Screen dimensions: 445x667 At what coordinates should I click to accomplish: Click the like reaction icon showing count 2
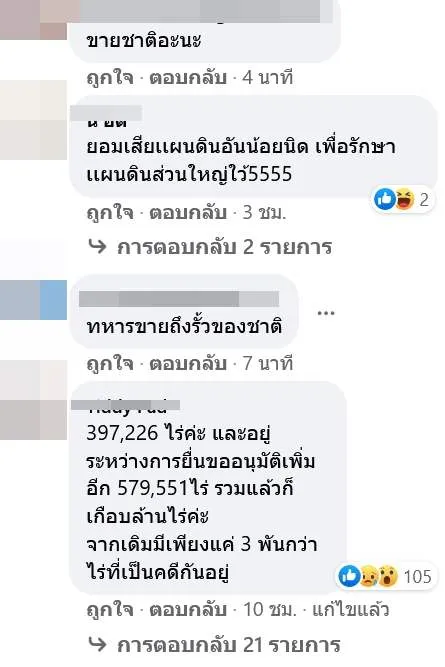[x=385, y=200]
